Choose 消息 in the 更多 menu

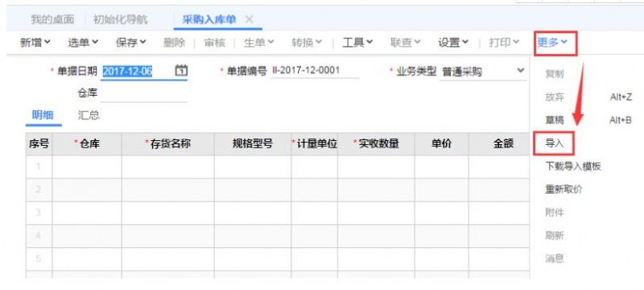point(554,259)
